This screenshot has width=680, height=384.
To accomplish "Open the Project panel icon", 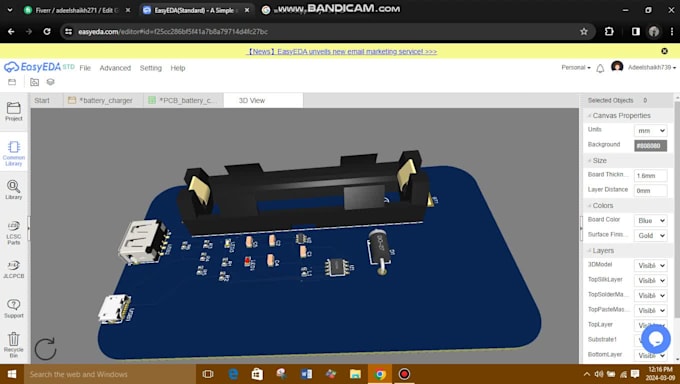I will (13, 111).
